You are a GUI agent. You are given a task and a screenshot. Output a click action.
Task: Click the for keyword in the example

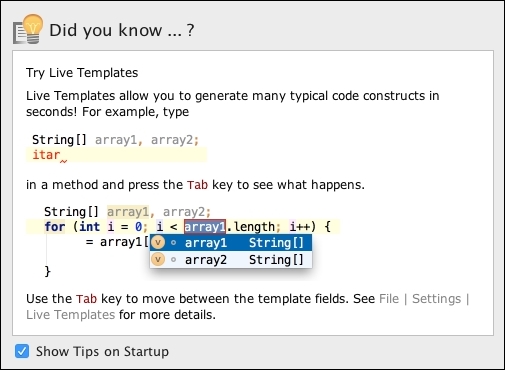point(55,227)
